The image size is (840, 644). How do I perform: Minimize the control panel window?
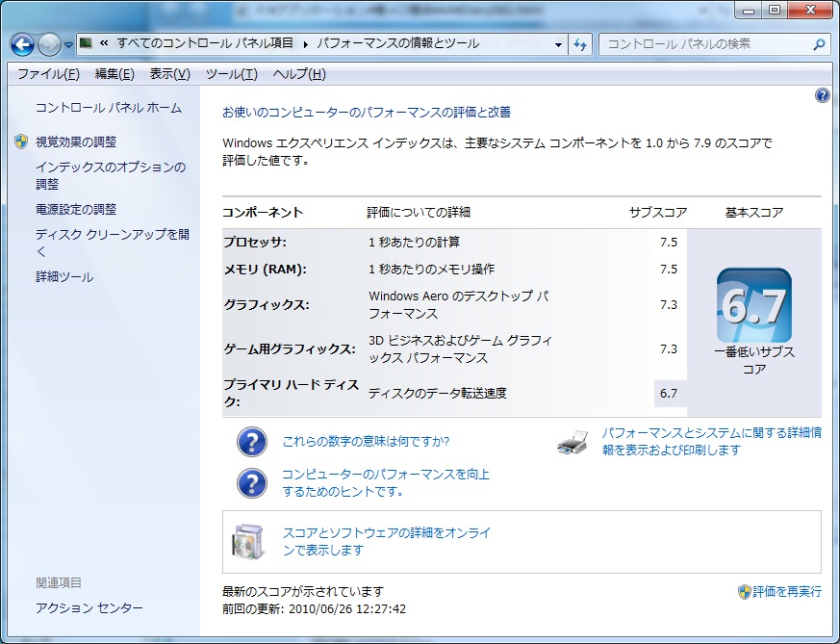749,11
